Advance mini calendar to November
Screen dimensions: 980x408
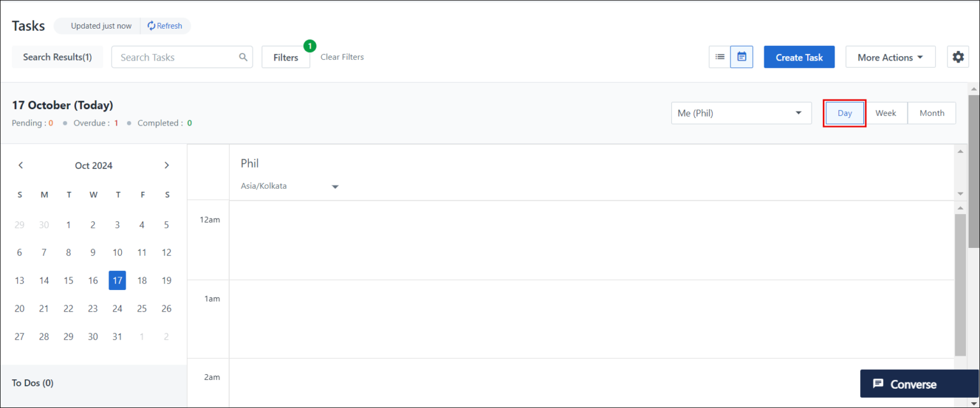click(x=167, y=165)
